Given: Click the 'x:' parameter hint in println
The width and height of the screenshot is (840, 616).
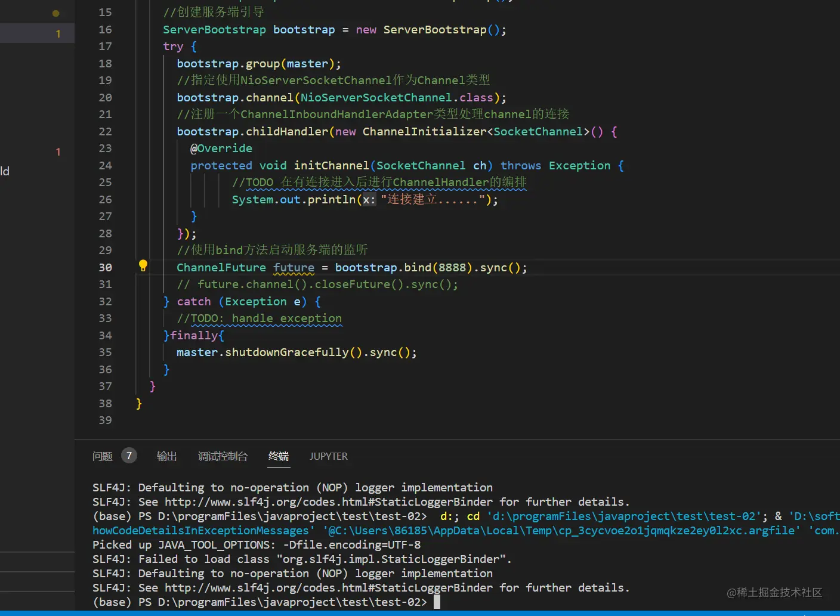Looking at the screenshot, I should pyautogui.click(x=369, y=199).
